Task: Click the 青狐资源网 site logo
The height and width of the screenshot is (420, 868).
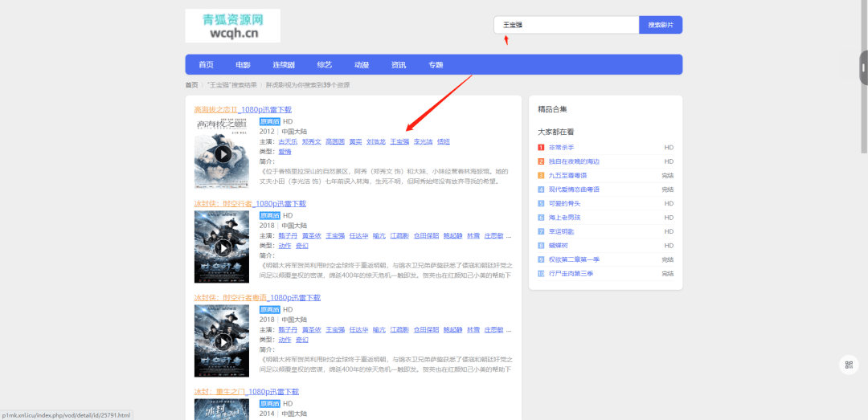Action: click(232, 26)
